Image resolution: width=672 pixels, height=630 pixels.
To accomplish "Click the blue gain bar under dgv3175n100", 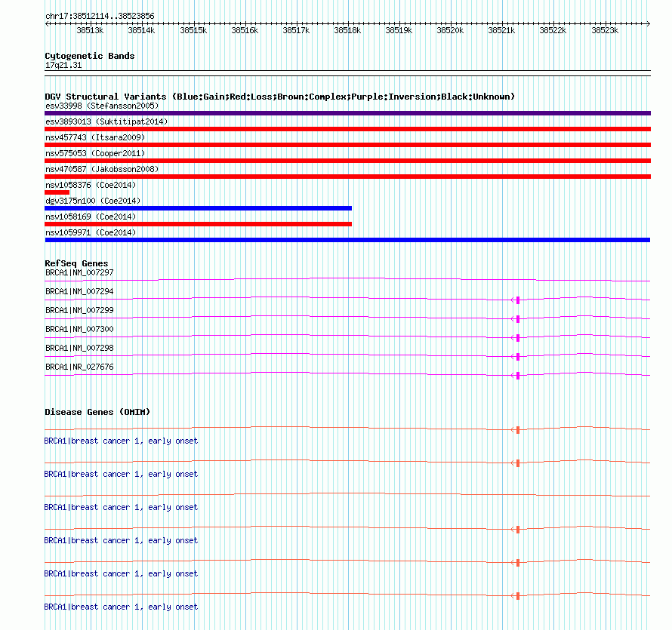I will pyautogui.click(x=198, y=208).
